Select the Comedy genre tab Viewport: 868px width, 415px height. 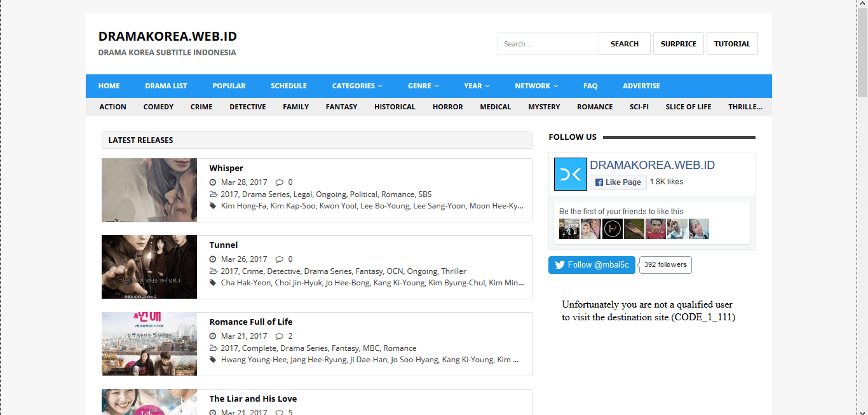[x=158, y=107]
